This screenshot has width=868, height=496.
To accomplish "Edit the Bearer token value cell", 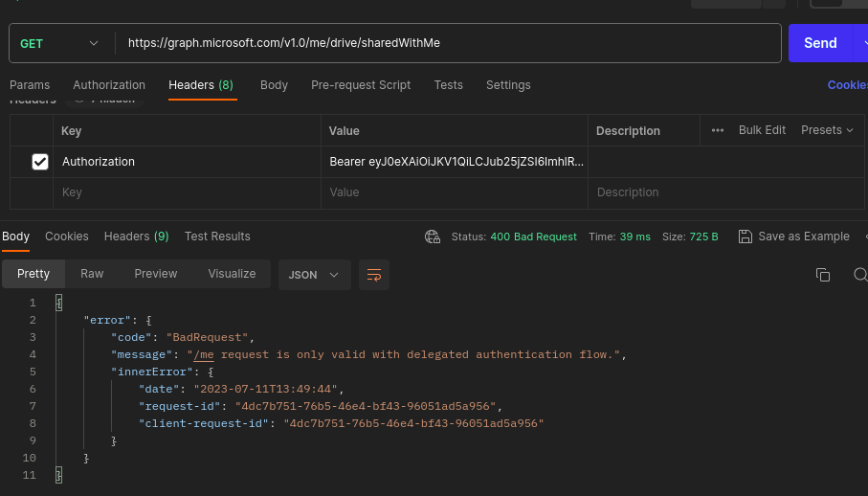I will click(455, 162).
